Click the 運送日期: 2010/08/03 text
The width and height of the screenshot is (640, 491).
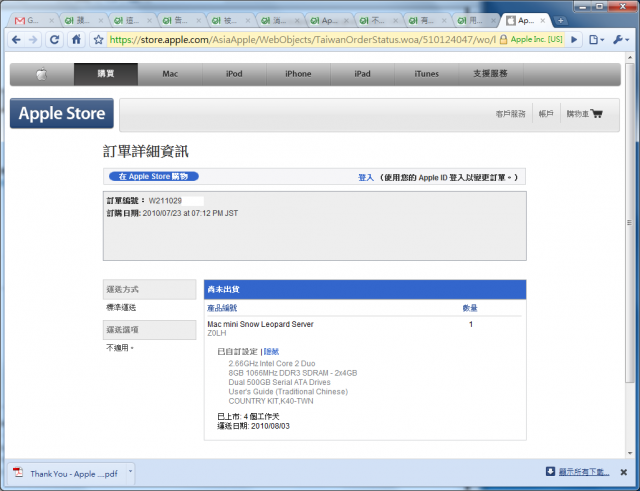[253, 426]
